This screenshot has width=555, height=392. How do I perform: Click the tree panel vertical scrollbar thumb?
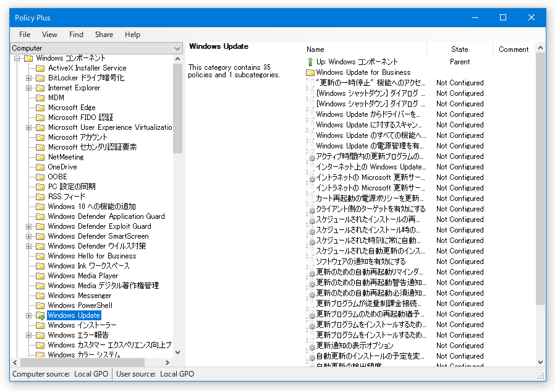click(x=177, y=108)
